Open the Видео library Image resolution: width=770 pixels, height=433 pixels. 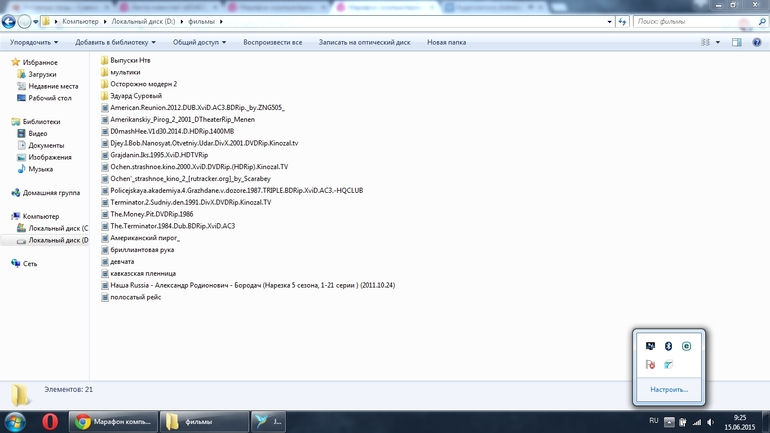coord(32,133)
